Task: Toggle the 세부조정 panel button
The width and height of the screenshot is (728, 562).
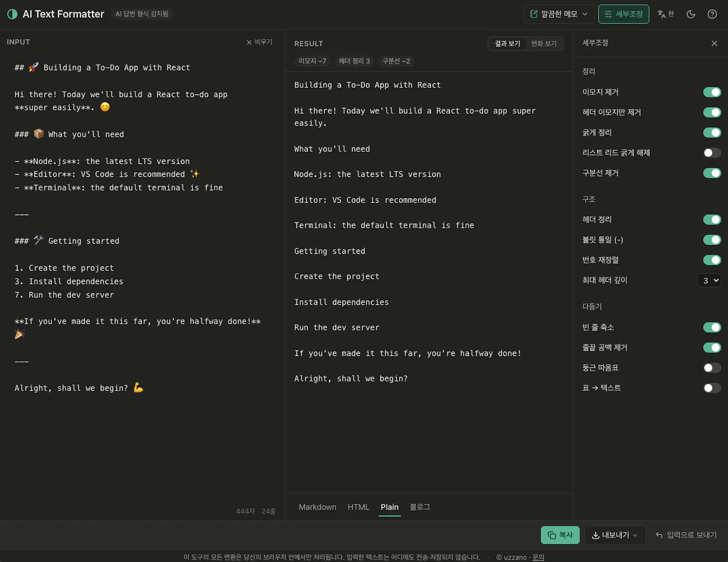Action: [x=623, y=14]
